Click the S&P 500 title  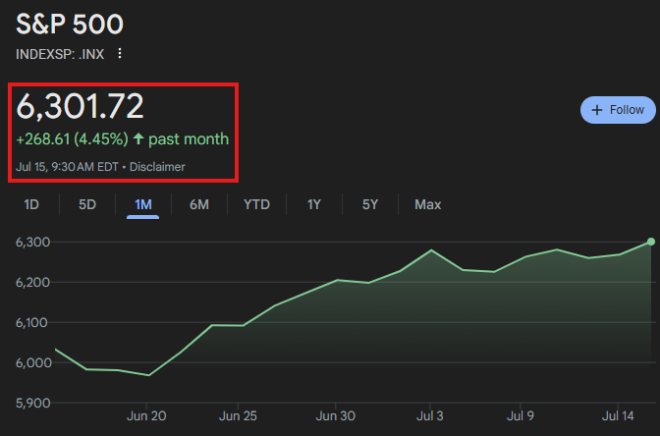69,24
